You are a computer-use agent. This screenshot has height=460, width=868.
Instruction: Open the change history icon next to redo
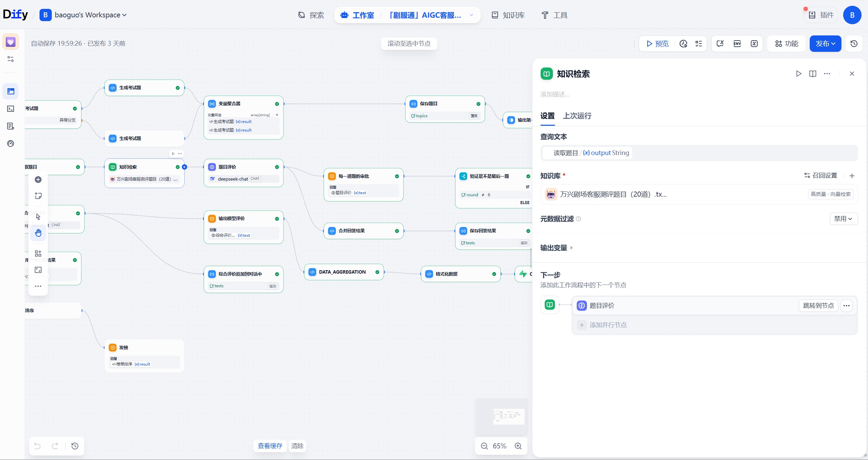pos(75,446)
